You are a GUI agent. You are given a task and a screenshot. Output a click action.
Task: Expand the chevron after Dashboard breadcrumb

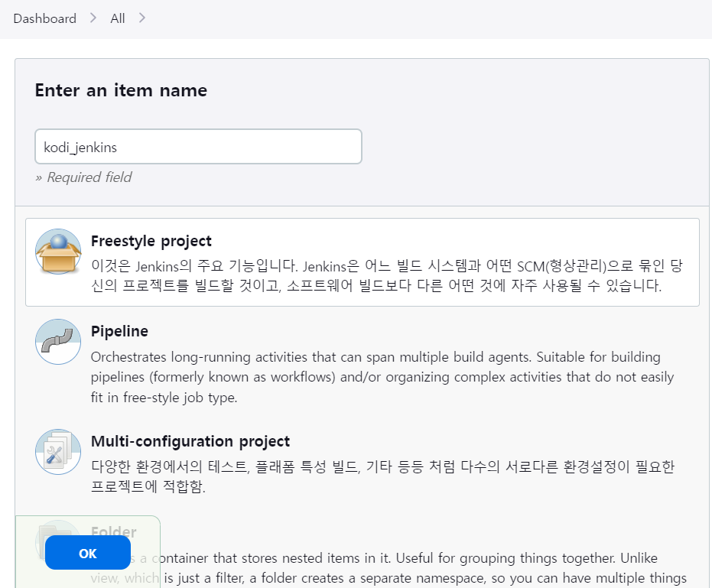point(93,18)
